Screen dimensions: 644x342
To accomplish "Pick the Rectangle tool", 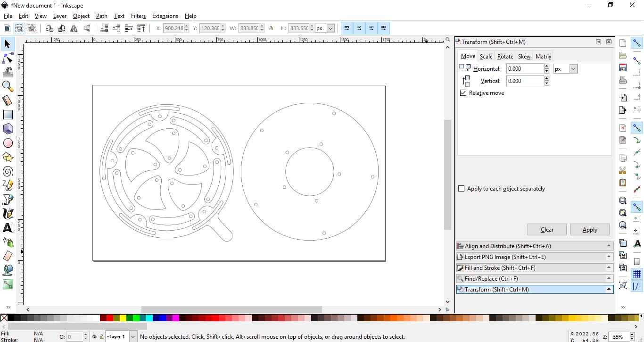I will 8,115.
